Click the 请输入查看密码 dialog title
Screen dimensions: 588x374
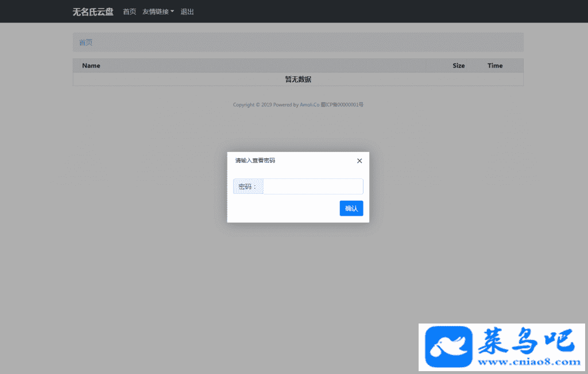[x=255, y=161]
